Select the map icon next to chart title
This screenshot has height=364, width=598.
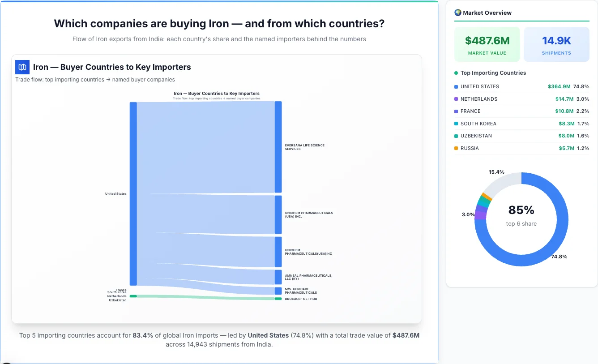22,67
